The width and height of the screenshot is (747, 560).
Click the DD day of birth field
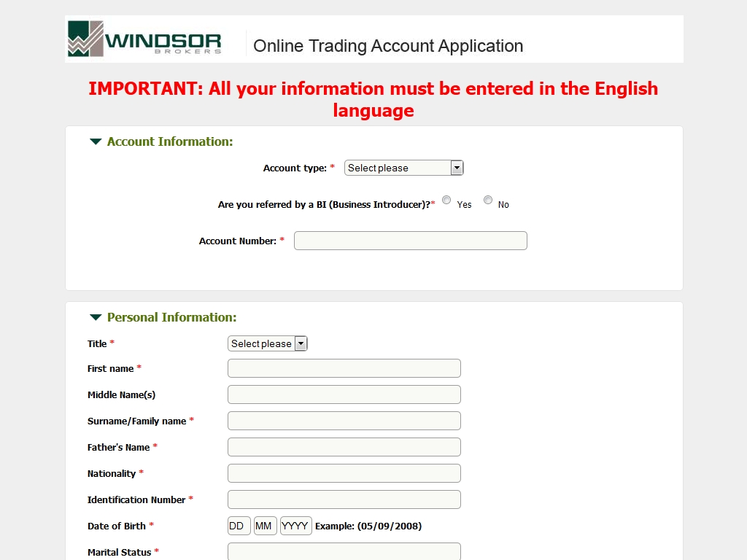point(239,526)
